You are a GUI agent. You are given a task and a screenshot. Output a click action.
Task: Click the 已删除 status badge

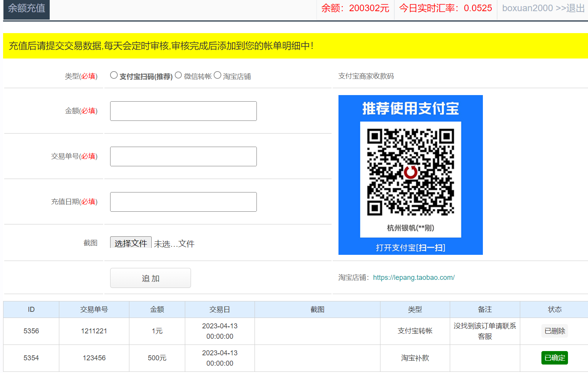(x=554, y=331)
